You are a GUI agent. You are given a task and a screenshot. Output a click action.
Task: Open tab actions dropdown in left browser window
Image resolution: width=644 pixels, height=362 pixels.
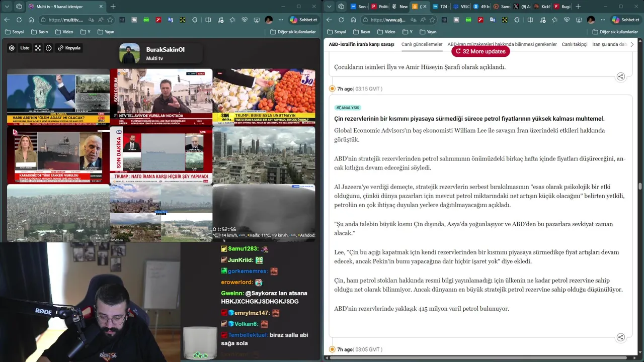click(7, 7)
